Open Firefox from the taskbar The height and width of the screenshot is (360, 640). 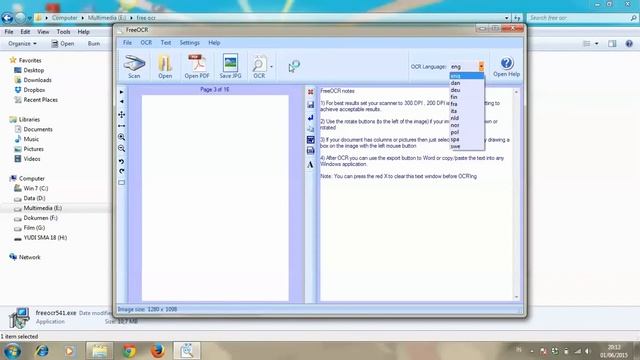pyautogui.click(x=158, y=351)
